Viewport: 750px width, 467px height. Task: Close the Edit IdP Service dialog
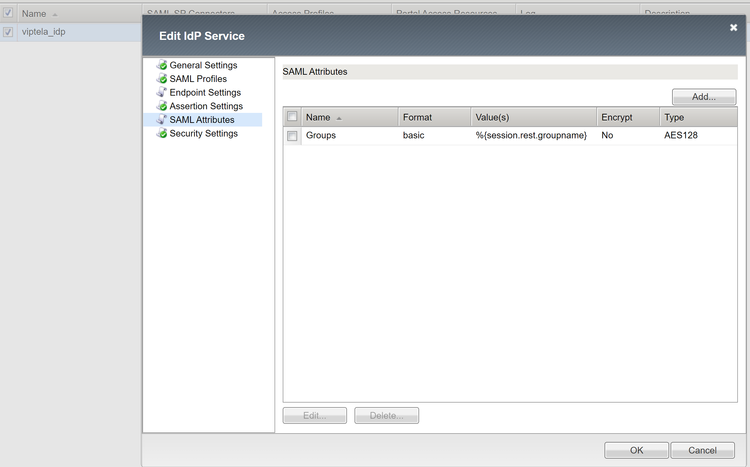tap(733, 28)
